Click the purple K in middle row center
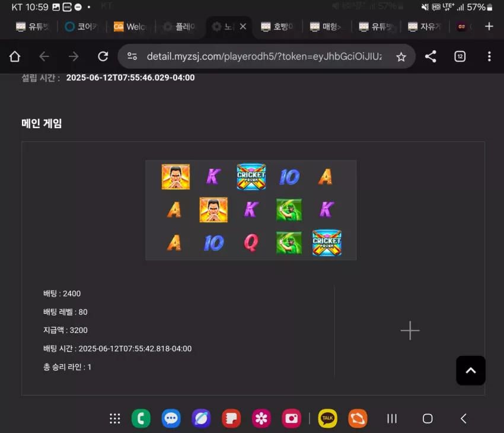This screenshot has width=504, height=433. click(251, 209)
